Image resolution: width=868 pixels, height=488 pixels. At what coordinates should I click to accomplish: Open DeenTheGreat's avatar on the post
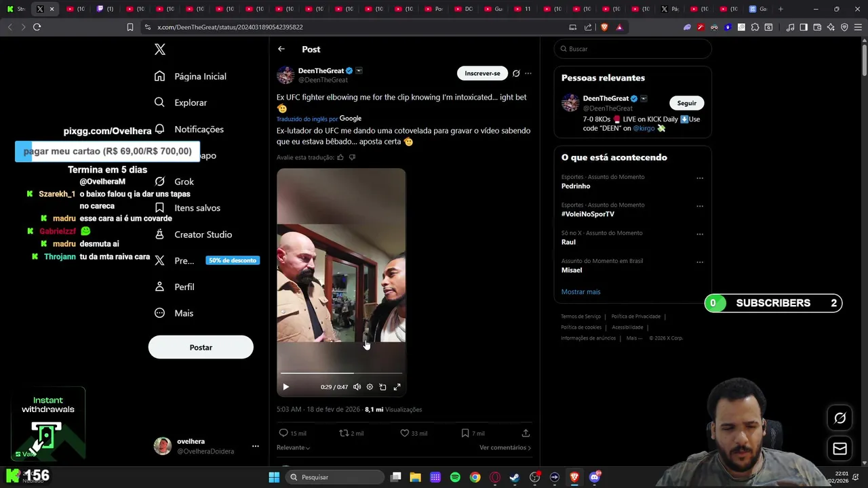click(285, 75)
